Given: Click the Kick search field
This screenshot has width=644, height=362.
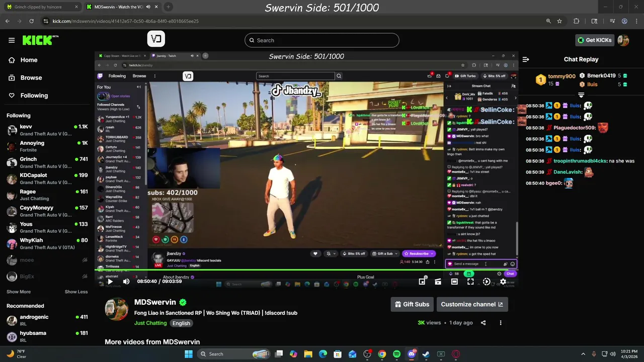Looking at the screenshot, I should point(322,40).
